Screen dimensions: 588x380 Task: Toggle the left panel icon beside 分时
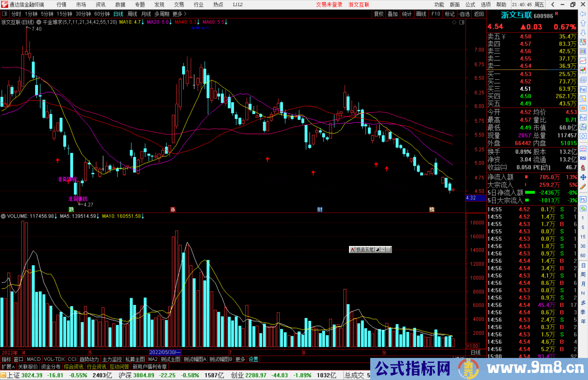[5, 14]
